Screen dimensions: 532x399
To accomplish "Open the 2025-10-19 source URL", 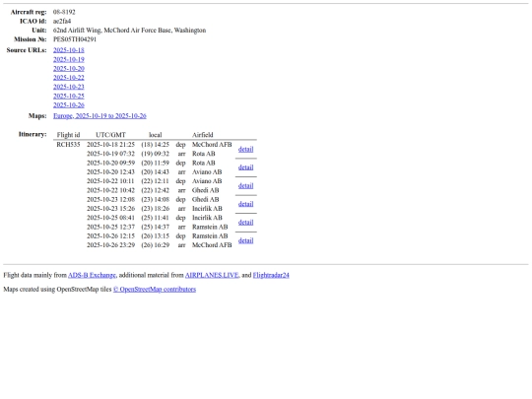I will (69, 59).
